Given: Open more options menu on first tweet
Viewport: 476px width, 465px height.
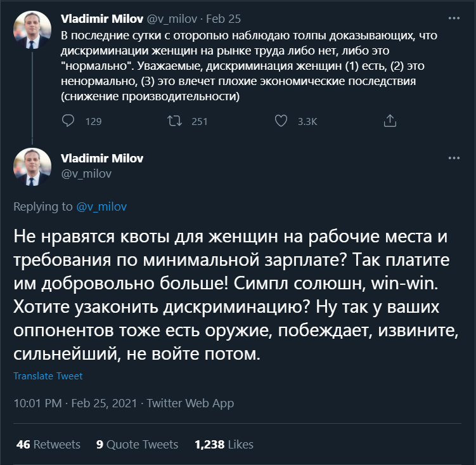Looking at the screenshot, I should [454, 18].
